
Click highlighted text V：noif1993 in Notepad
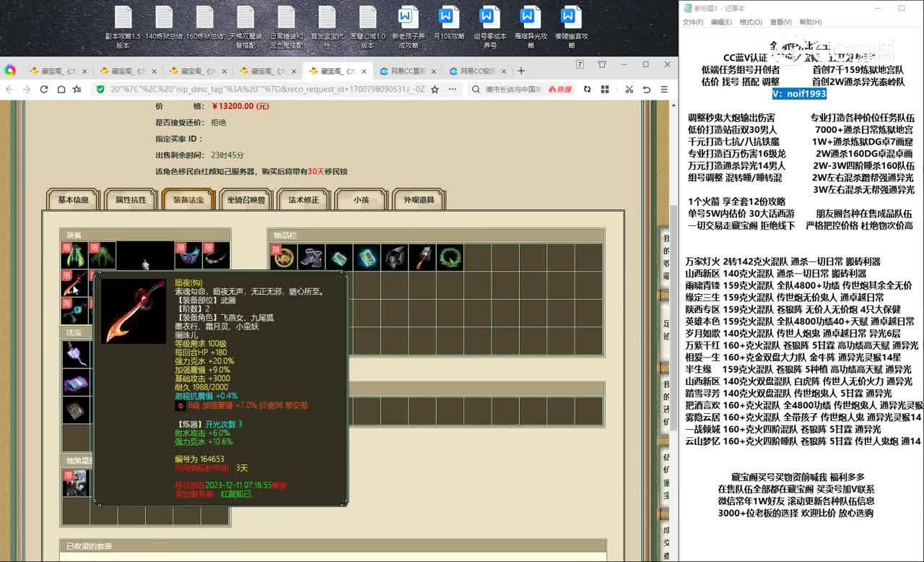799,94
